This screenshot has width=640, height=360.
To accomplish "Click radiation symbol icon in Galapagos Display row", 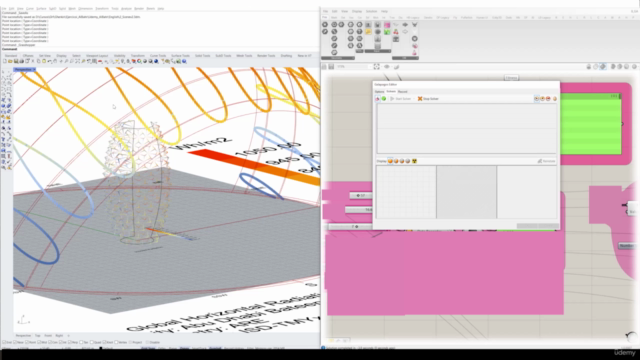I will (414, 161).
